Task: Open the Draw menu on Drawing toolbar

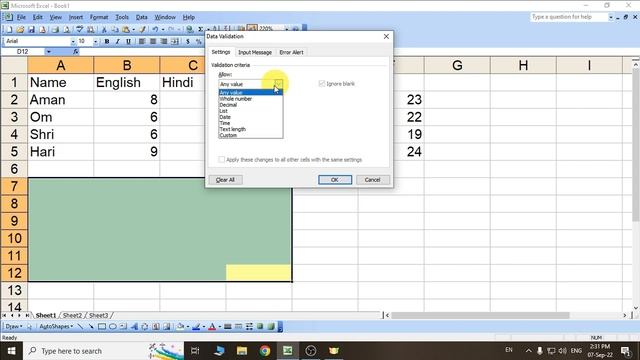Action: (x=14, y=327)
